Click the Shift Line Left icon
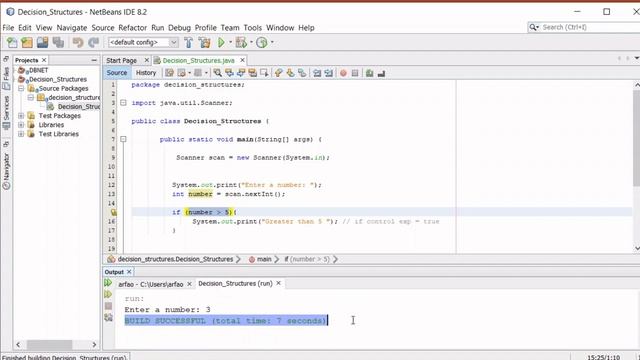Viewport: 640px width, 360px height. pos(317,73)
